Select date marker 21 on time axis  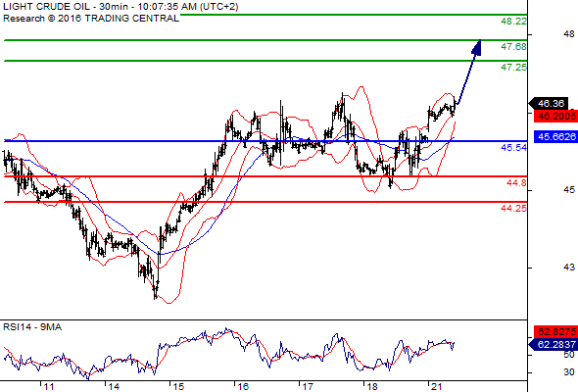pyautogui.click(x=437, y=387)
